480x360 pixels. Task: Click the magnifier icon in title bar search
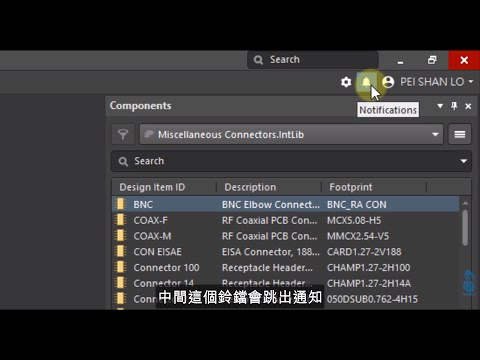tap(258, 60)
